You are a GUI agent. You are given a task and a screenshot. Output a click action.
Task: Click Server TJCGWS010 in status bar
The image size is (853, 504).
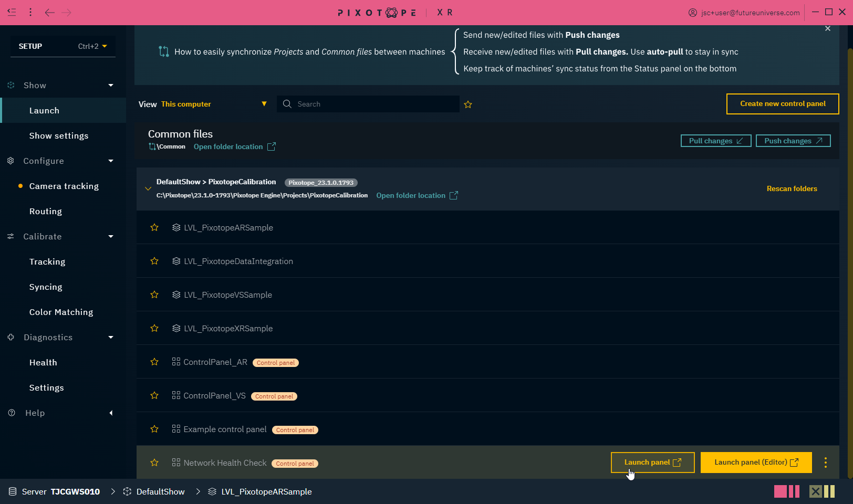55,491
